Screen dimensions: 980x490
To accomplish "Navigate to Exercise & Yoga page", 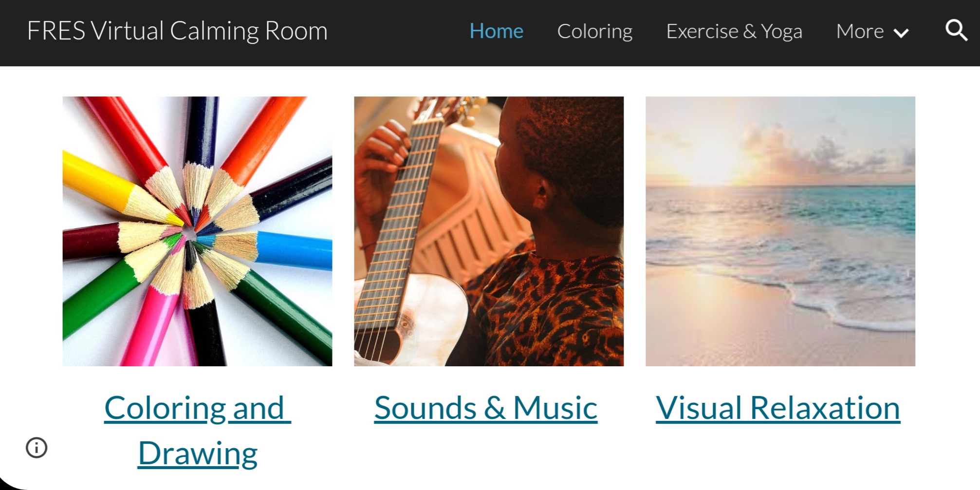I will (734, 31).
